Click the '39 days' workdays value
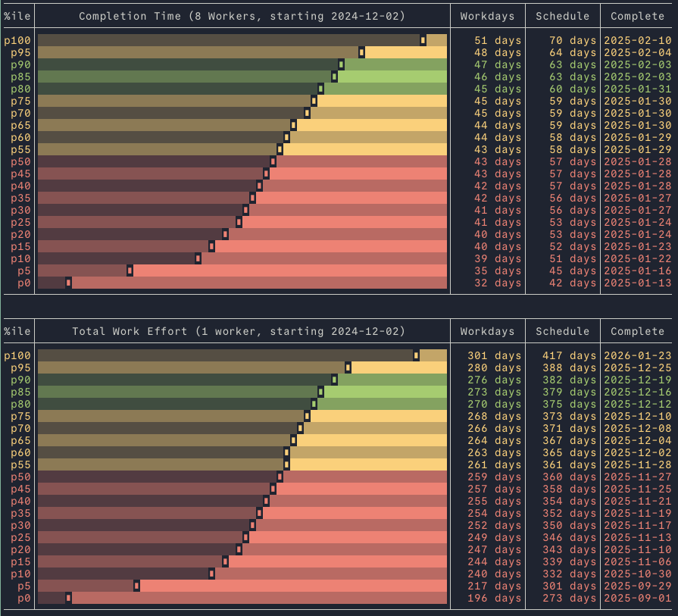678x616 pixels. [x=498, y=258]
